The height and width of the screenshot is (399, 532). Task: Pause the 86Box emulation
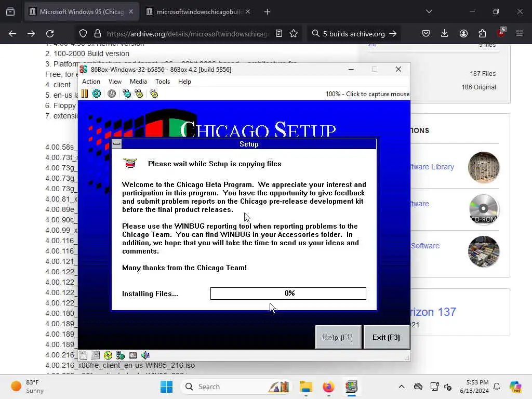(85, 94)
